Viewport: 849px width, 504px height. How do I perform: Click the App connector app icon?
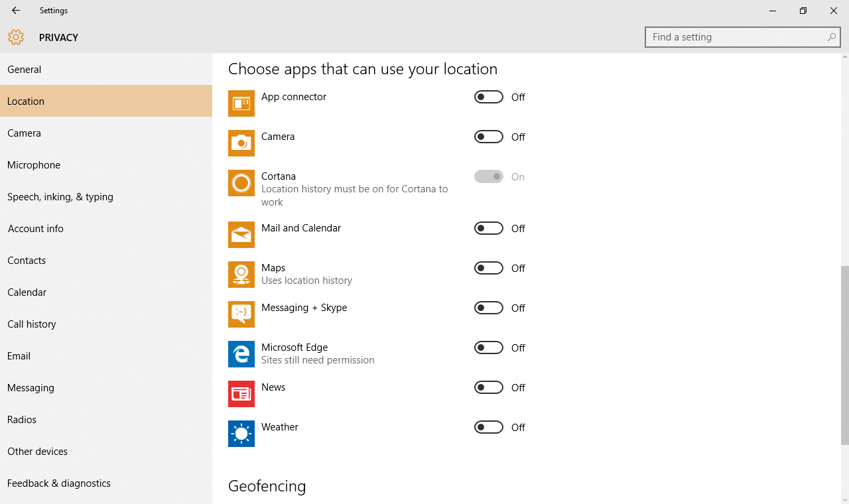coord(241,103)
